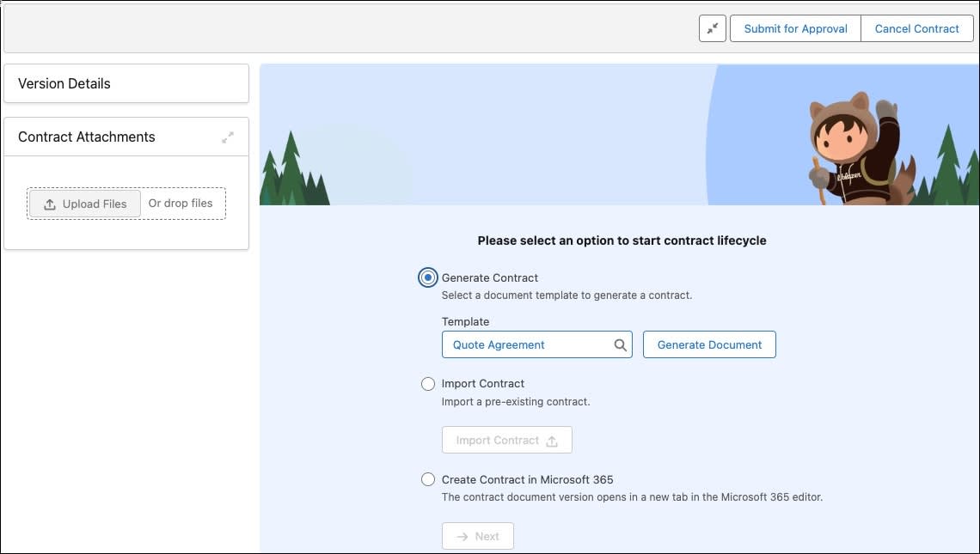Image resolution: width=980 pixels, height=554 pixels.
Task: Click Generate Document button
Action: tap(709, 344)
